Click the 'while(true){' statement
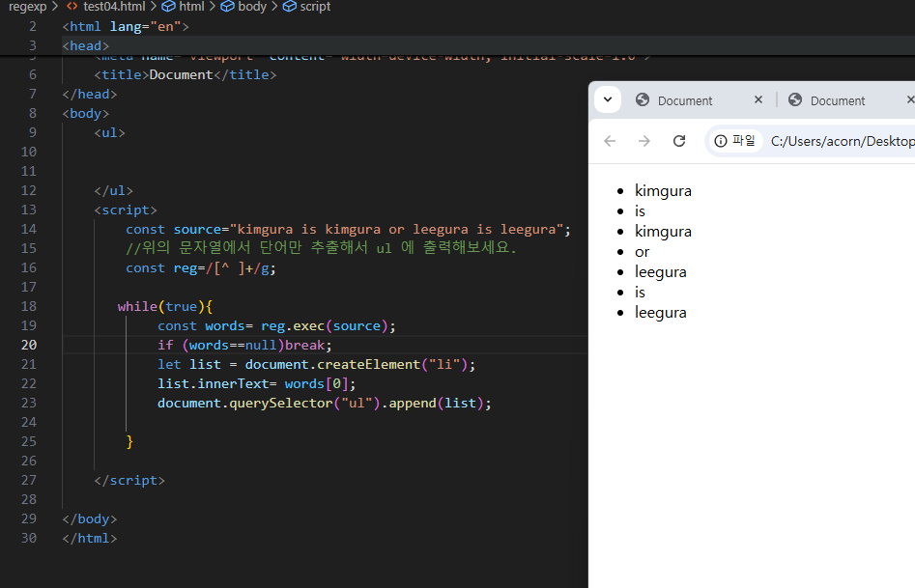 tap(165, 306)
